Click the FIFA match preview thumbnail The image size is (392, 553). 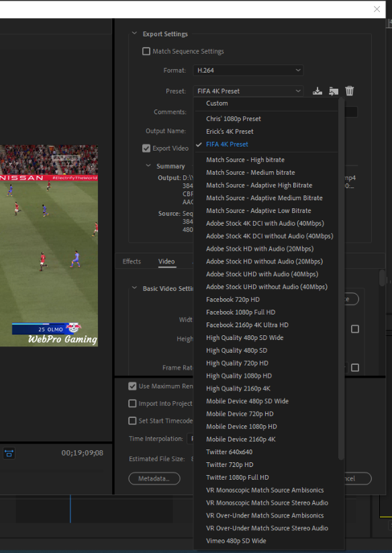coord(49,245)
